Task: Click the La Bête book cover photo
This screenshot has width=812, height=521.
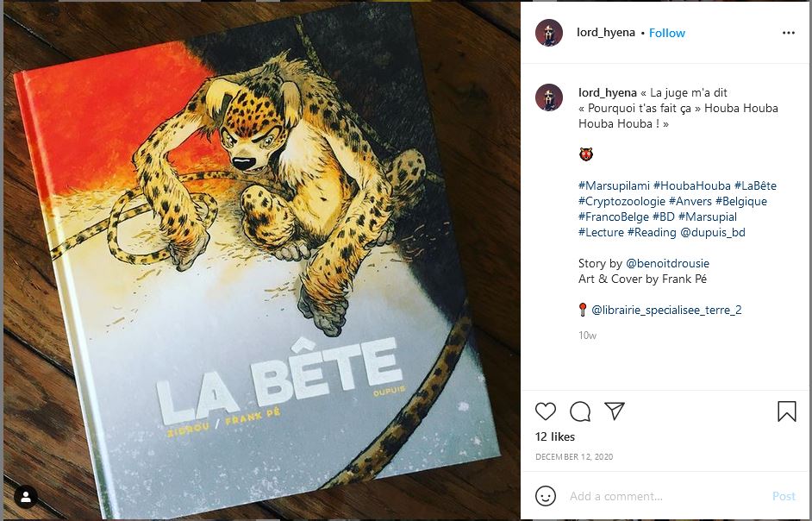Action: (x=260, y=260)
